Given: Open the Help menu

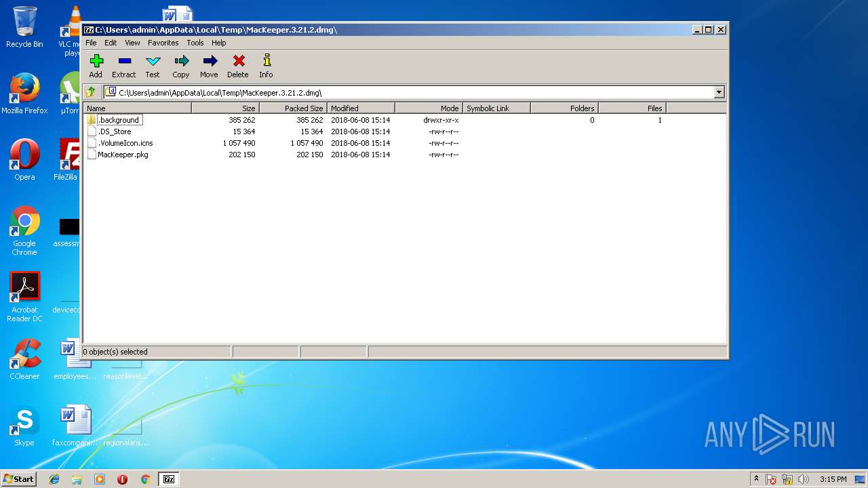Looking at the screenshot, I should coord(218,43).
